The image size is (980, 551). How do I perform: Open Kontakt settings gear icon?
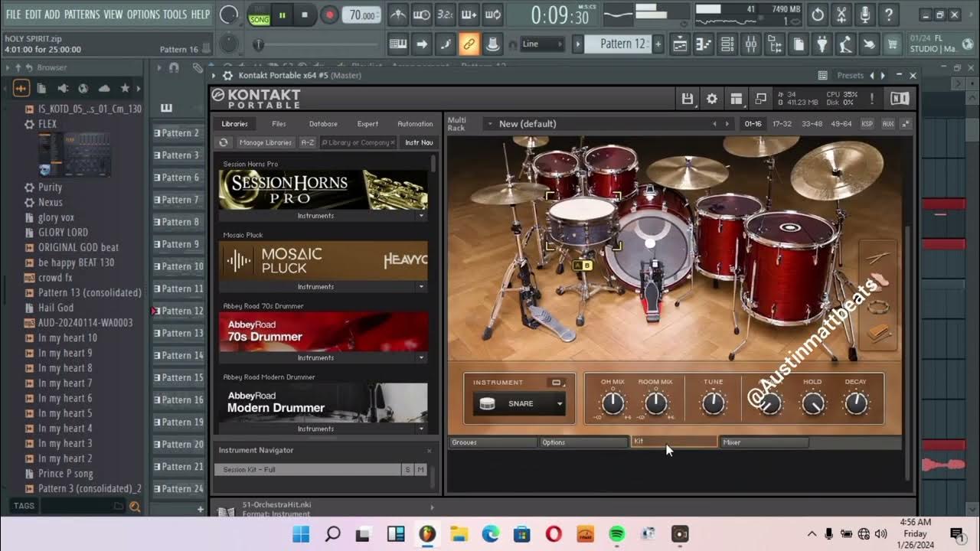712,99
